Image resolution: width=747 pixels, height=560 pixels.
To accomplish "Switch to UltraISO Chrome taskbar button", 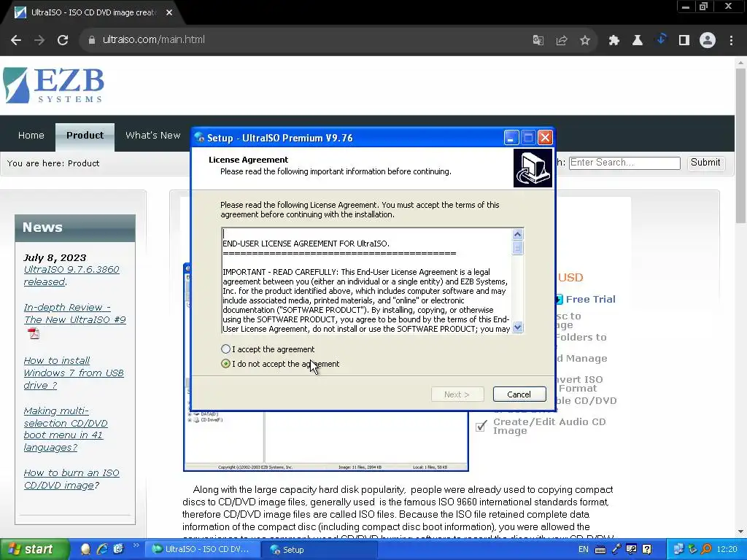I will point(202,550).
